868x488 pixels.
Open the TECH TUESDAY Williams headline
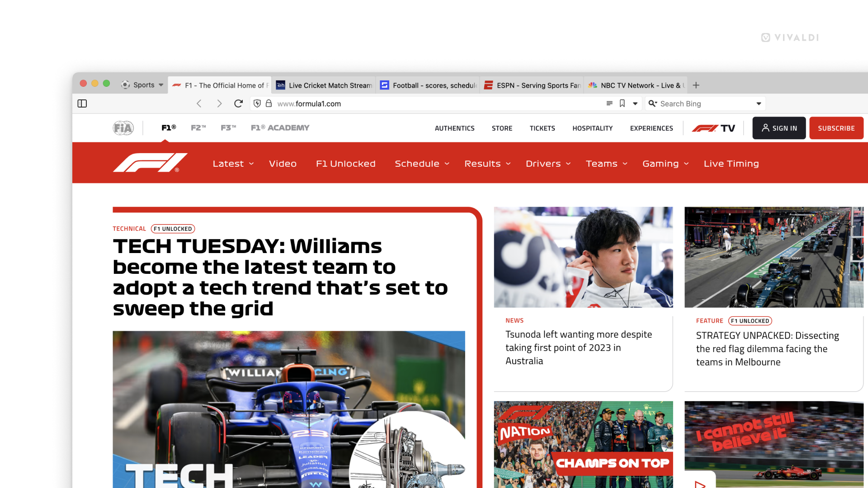coord(280,277)
